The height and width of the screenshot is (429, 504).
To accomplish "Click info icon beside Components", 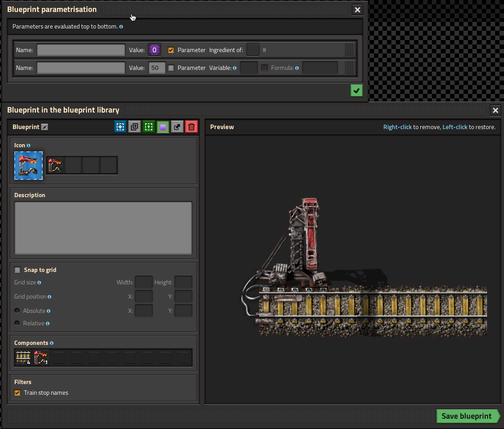I will coord(52,343).
